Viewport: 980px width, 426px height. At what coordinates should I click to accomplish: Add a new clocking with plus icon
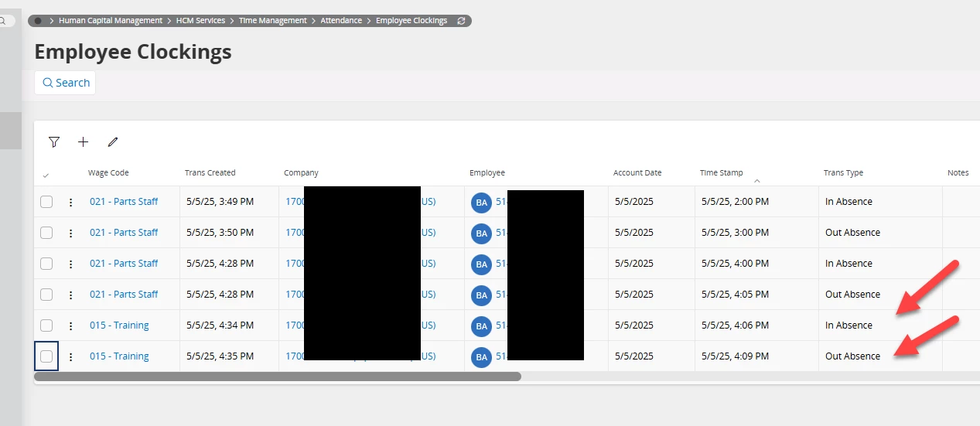(x=84, y=142)
